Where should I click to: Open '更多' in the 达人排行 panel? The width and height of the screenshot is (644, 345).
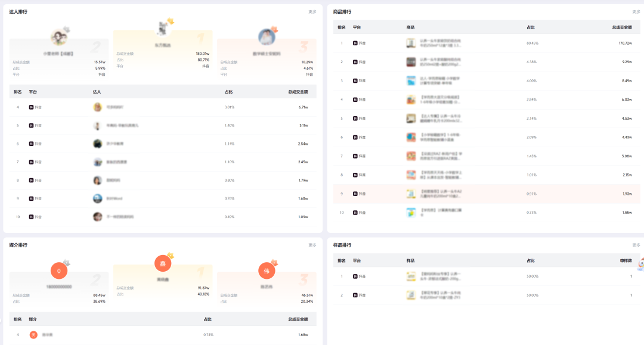312,12
